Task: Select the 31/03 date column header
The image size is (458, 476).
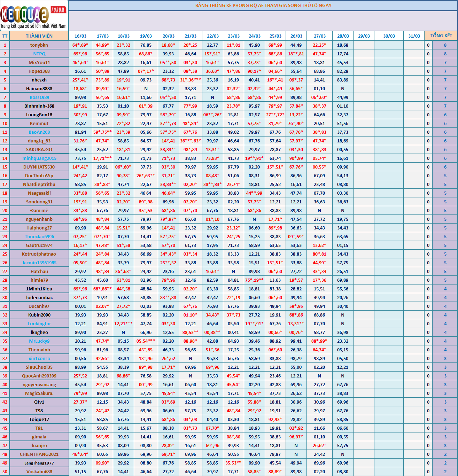Action: pyautogui.click(x=414, y=36)
